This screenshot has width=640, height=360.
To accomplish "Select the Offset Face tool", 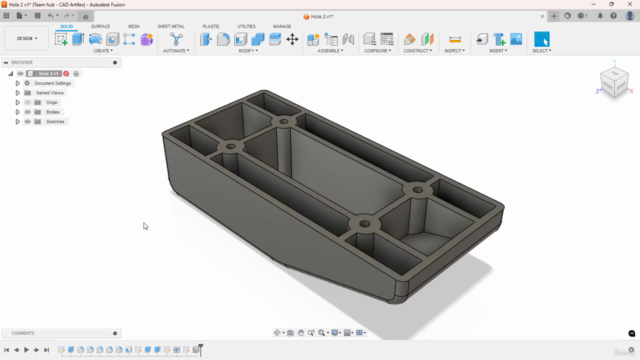I will [x=275, y=39].
